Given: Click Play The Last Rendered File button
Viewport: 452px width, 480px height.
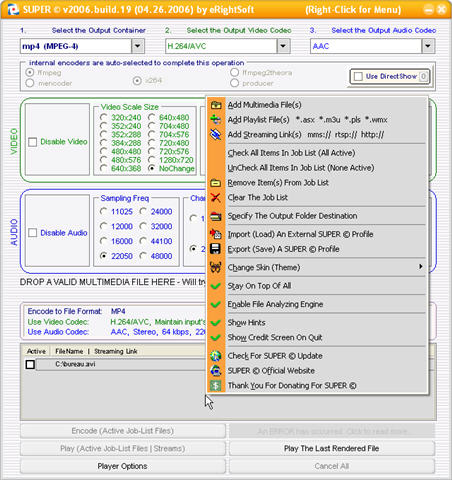Looking at the screenshot, I should 332,448.
